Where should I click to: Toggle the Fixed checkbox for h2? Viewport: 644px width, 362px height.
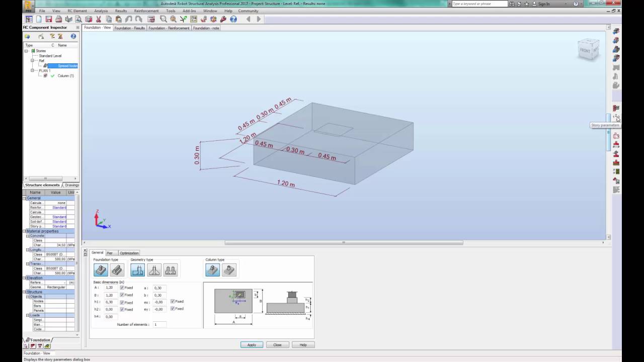click(122, 309)
